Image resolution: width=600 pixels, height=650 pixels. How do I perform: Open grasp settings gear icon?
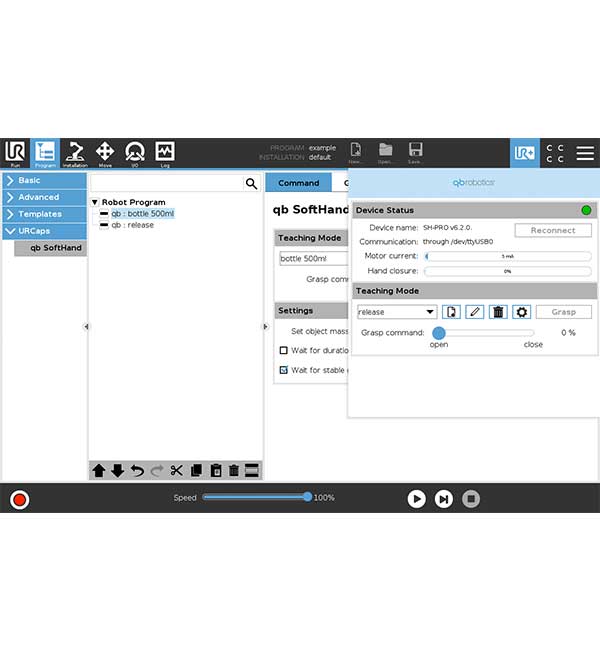coord(522,312)
